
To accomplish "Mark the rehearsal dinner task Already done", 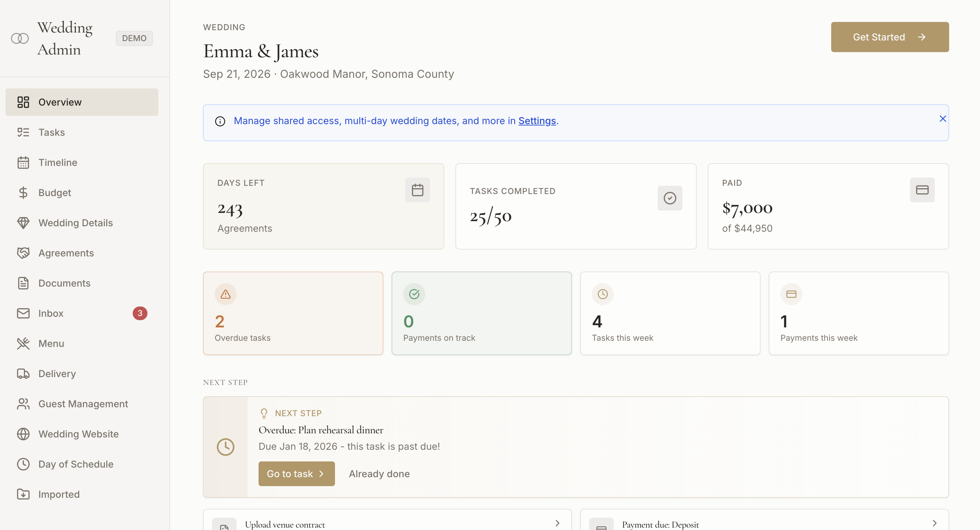I will point(379,474).
